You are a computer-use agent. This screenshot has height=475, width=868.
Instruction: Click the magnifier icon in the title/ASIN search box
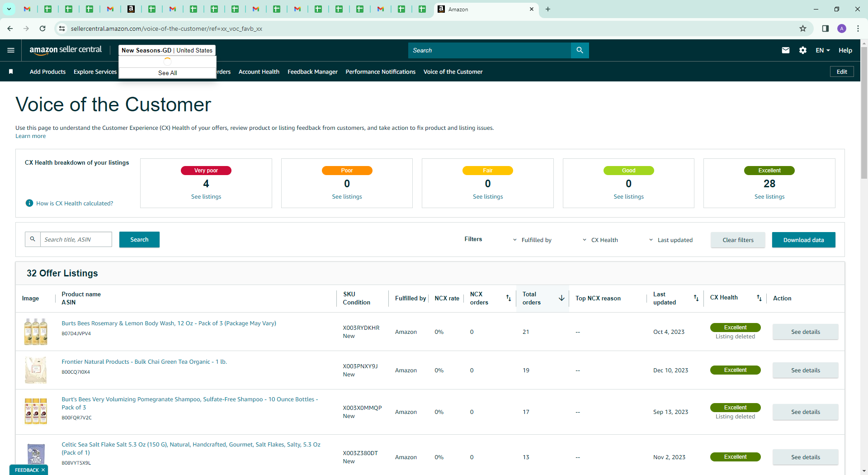[33, 239]
